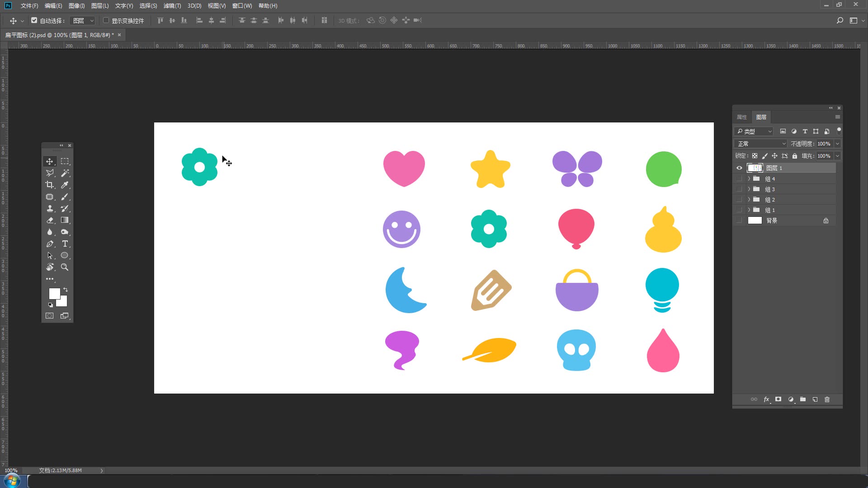Show the 组 3 group visibility

(739, 189)
